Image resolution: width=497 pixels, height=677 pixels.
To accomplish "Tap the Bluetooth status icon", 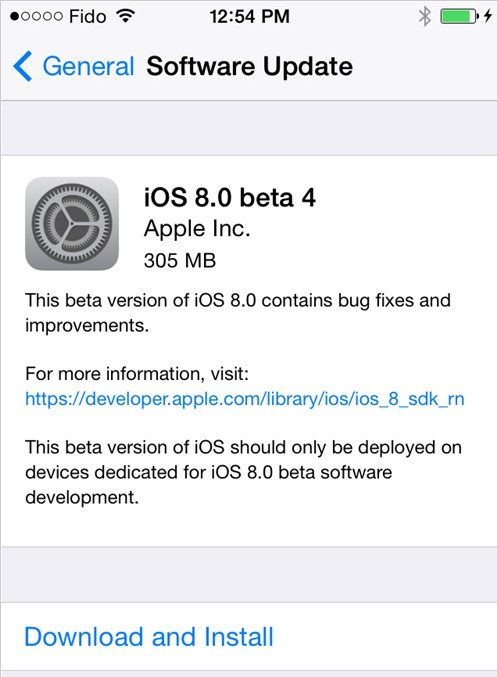I will (x=424, y=16).
